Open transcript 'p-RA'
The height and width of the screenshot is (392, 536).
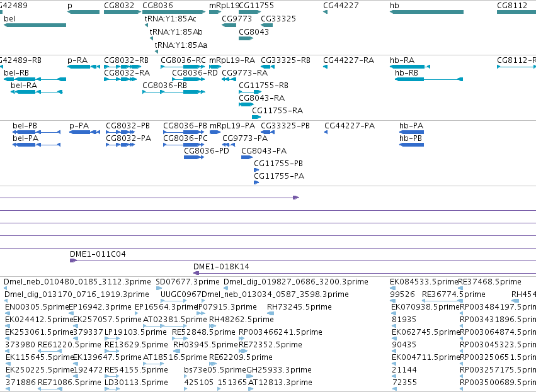click(x=77, y=60)
